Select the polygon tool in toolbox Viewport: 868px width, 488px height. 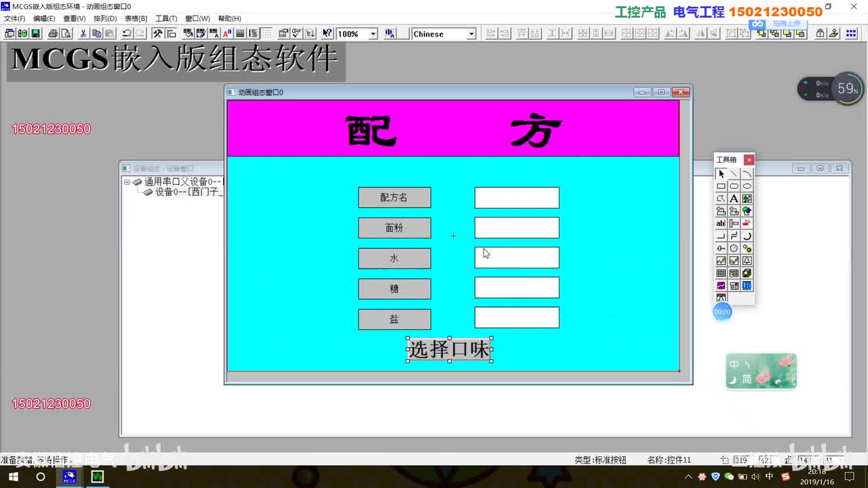tap(721, 199)
